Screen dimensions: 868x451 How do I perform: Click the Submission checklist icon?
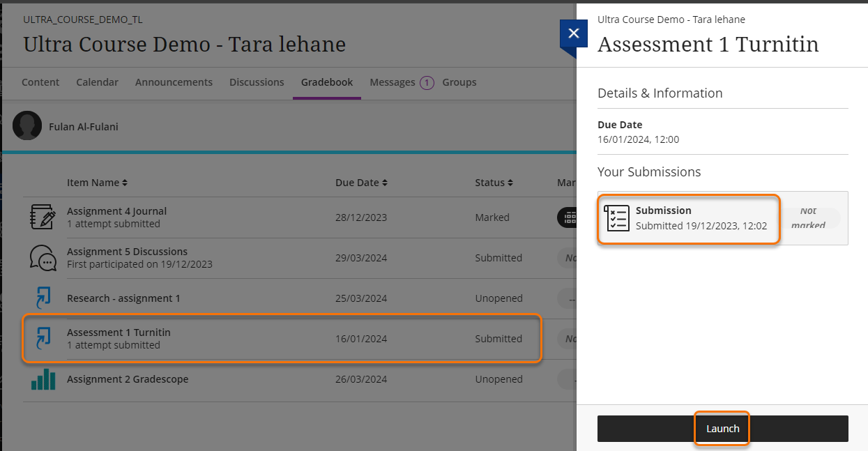pyautogui.click(x=616, y=217)
